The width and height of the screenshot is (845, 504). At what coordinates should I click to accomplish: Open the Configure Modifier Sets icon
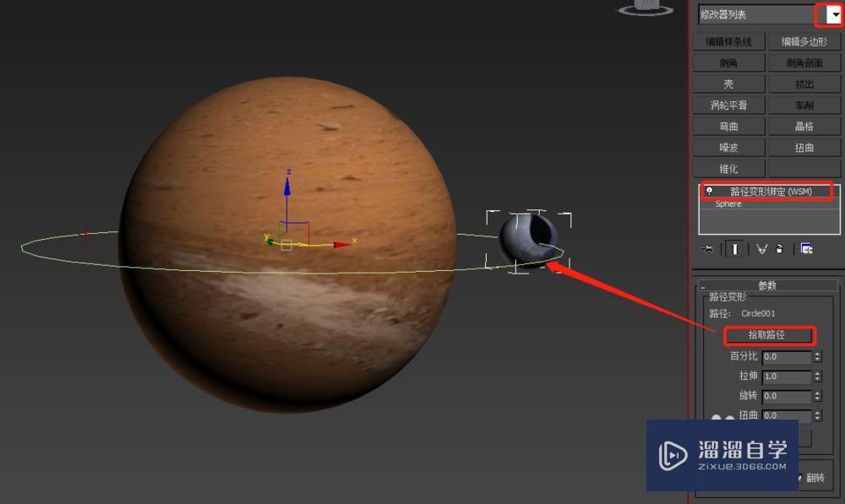coord(806,249)
